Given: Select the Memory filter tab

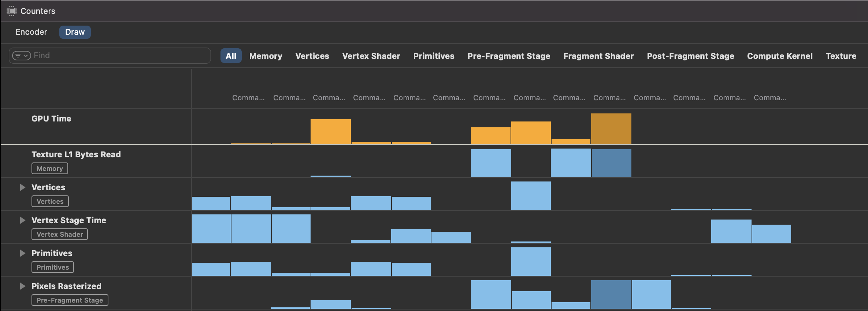Looking at the screenshot, I should coord(266,56).
